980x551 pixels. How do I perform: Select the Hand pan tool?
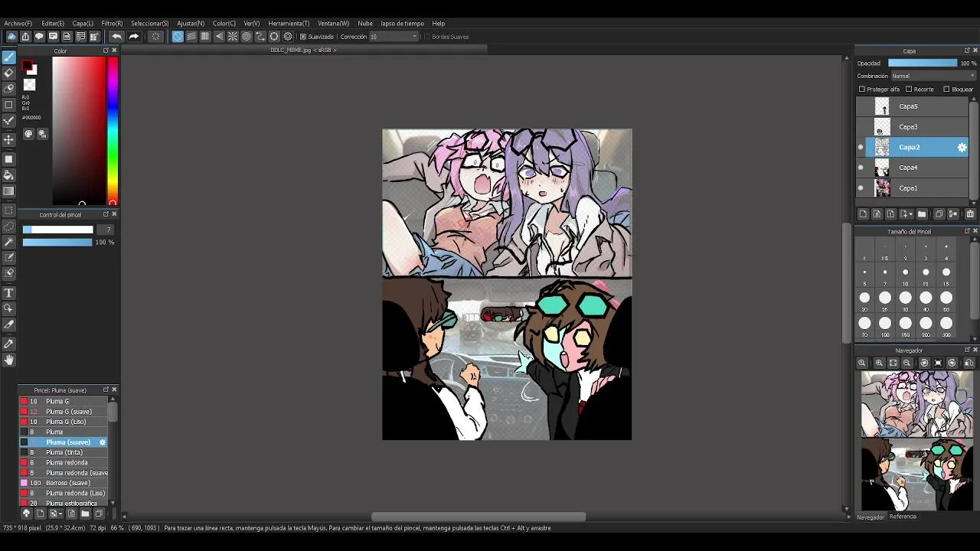(x=9, y=360)
